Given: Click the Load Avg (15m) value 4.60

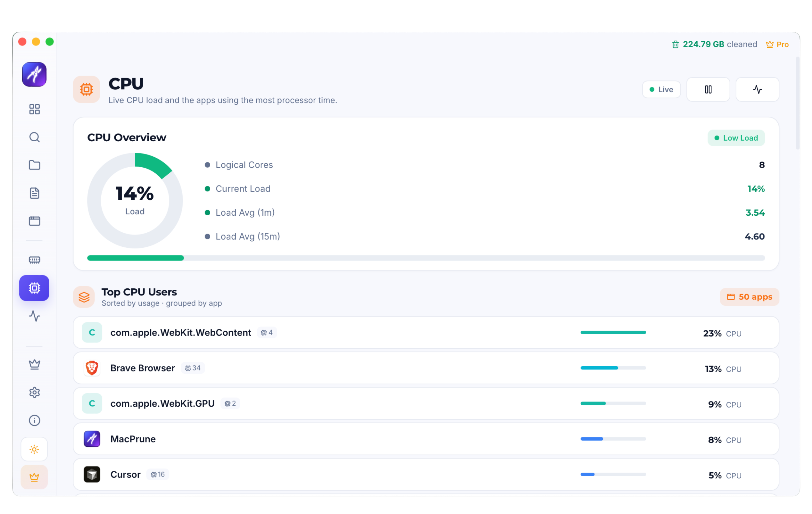Looking at the screenshot, I should click(x=755, y=237).
